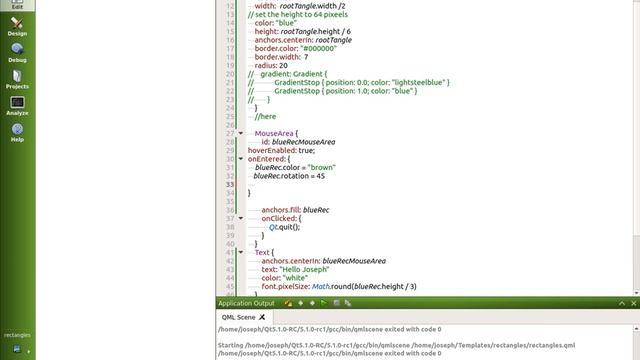Open the Help mode

click(x=17, y=133)
